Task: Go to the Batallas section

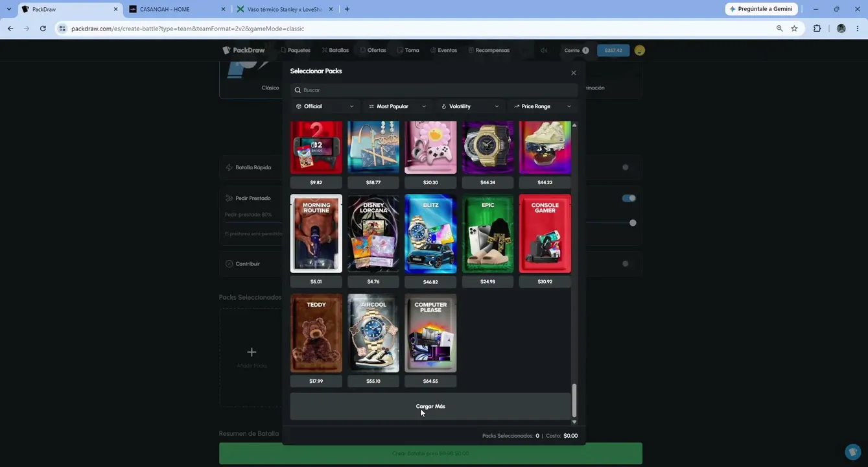Action: tap(335, 50)
